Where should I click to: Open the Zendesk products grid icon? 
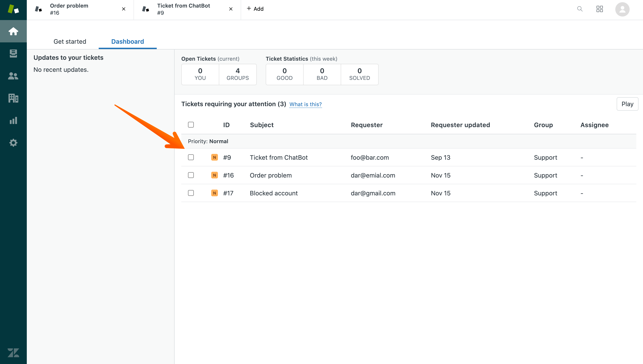click(x=599, y=9)
